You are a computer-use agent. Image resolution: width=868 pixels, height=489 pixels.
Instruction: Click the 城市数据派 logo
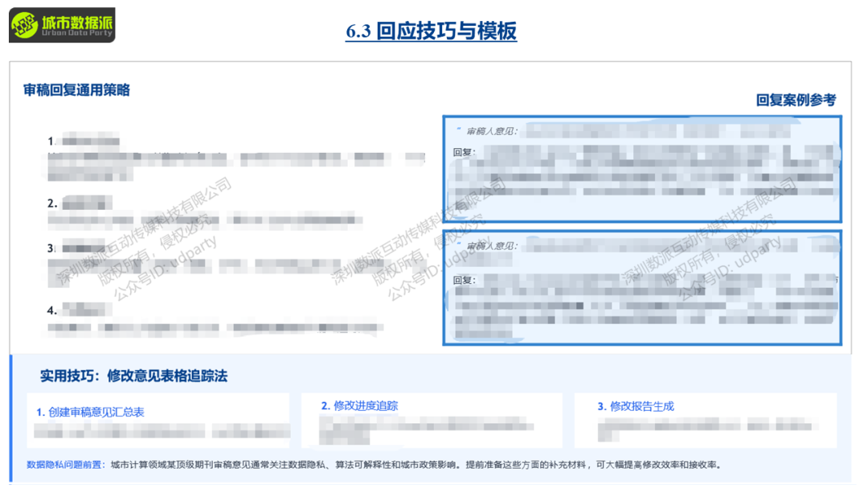tap(62, 24)
